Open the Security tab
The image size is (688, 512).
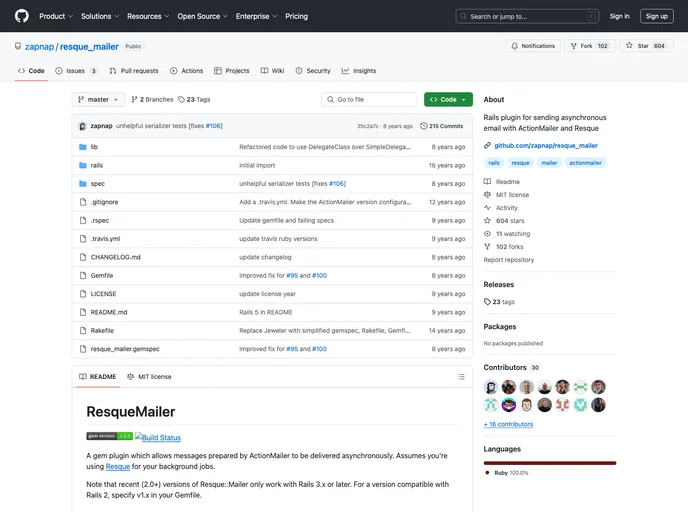click(313, 71)
